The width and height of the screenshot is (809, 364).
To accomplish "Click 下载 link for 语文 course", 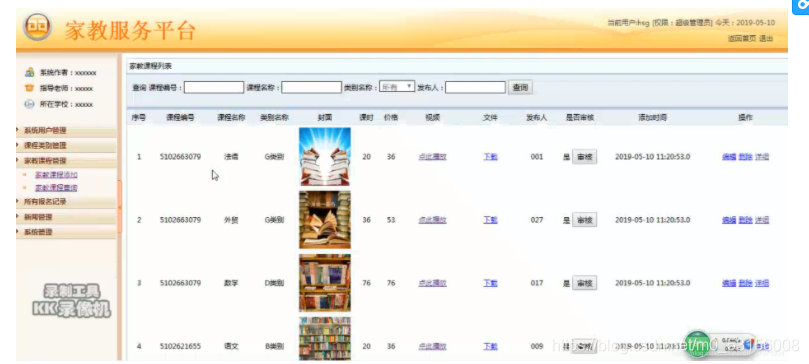I will click(x=490, y=346).
